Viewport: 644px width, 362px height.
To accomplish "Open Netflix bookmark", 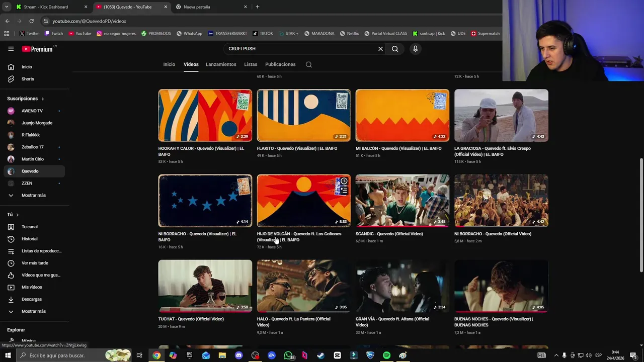I will point(349,34).
